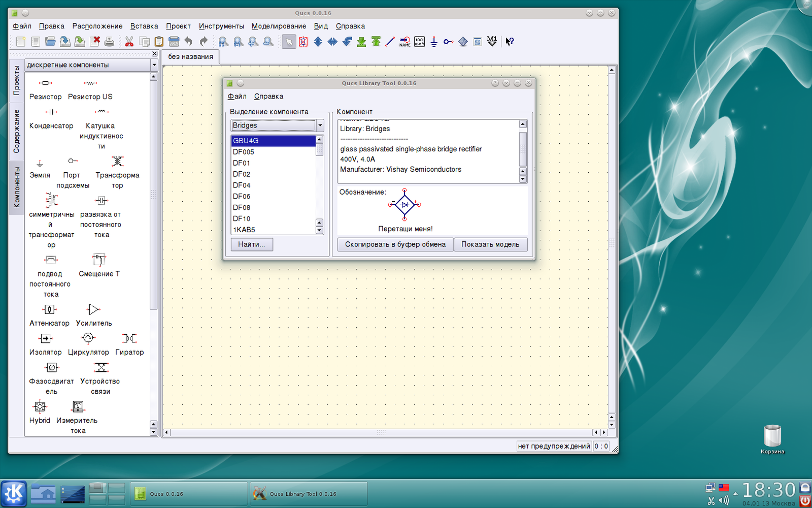Open the Файл menu in Qucs main window
The image size is (812, 508).
click(22, 26)
